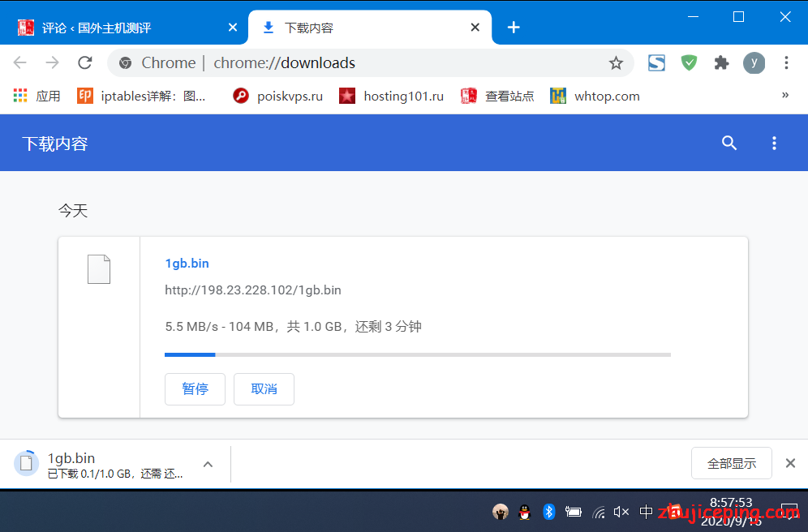Click the download URL http://198.23.228.102/1gb.bin
Viewport: 808px width, 532px height.
click(x=253, y=290)
